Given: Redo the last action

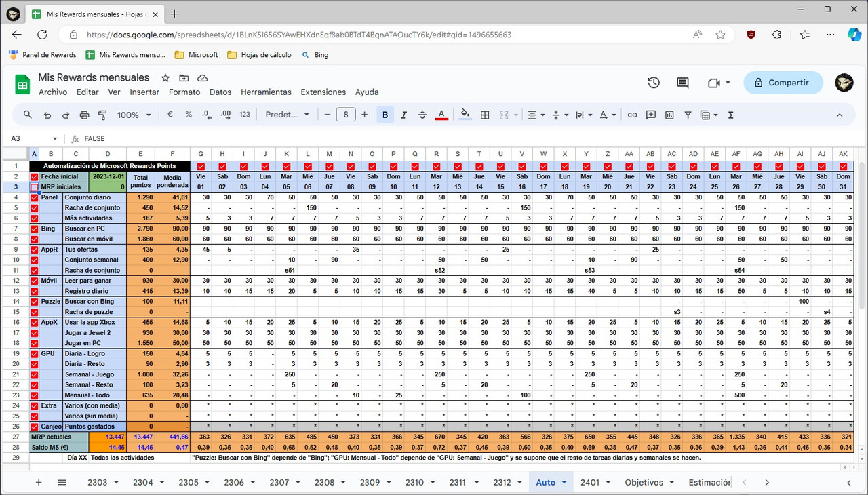Looking at the screenshot, I should point(66,115).
